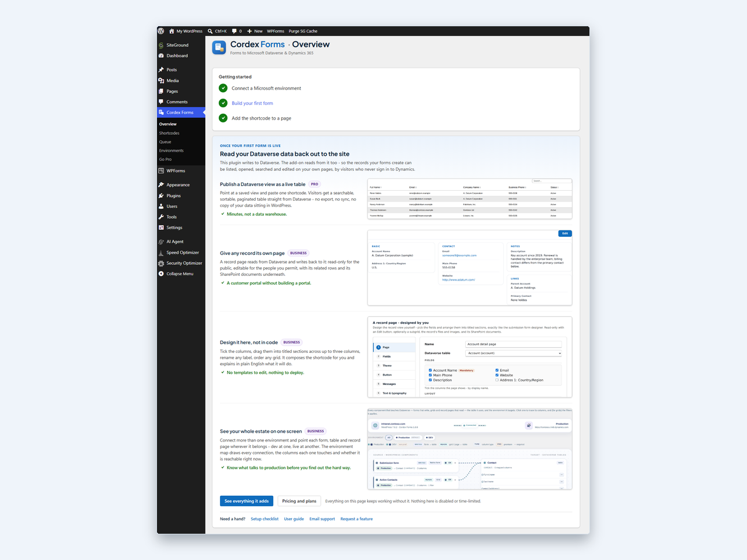Select the Text & typography step
This screenshot has height=560, width=747.
[395, 393]
